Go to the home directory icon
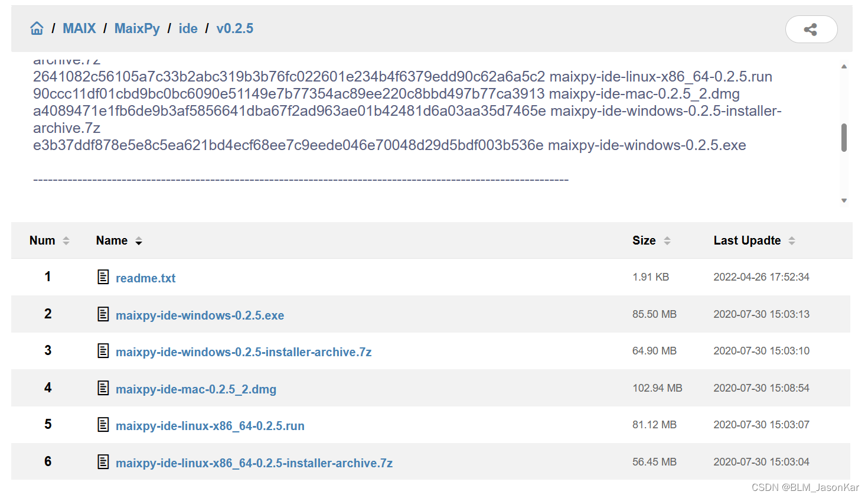This screenshot has width=868, height=498. coord(37,28)
